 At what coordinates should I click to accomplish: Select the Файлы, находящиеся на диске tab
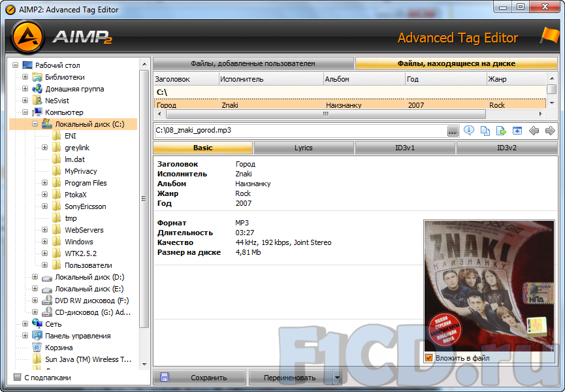(x=456, y=63)
